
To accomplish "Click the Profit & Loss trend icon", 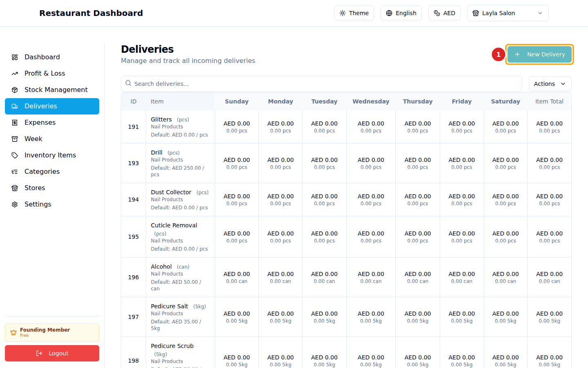I will 15,74.
